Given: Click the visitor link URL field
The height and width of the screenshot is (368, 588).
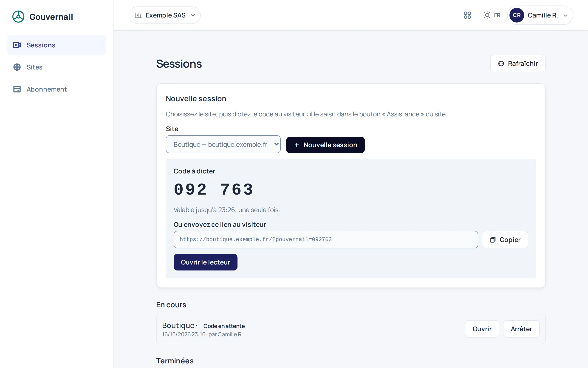Looking at the screenshot, I should point(326,239).
